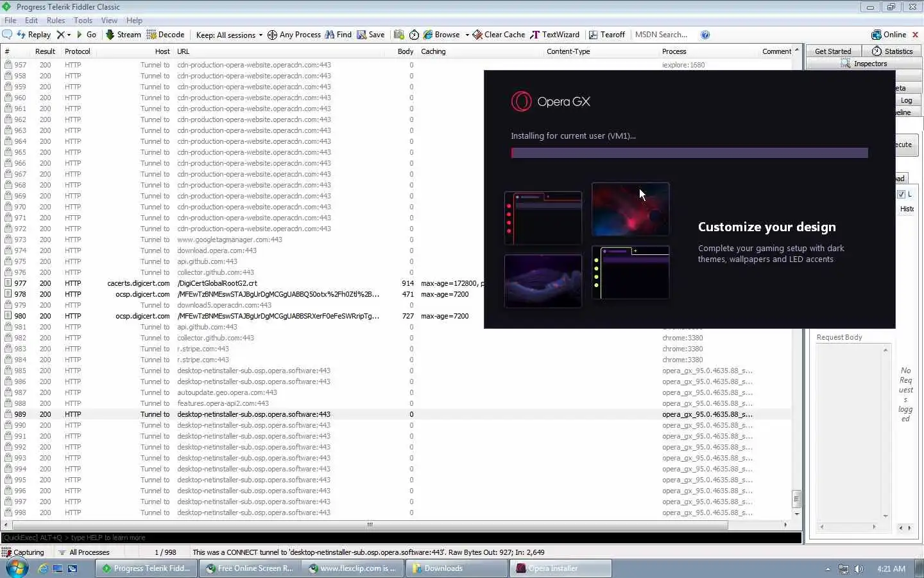Select session 987 autoupdate.geo.opera.com:443
The height and width of the screenshot is (578, 924).
tap(397, 392)
